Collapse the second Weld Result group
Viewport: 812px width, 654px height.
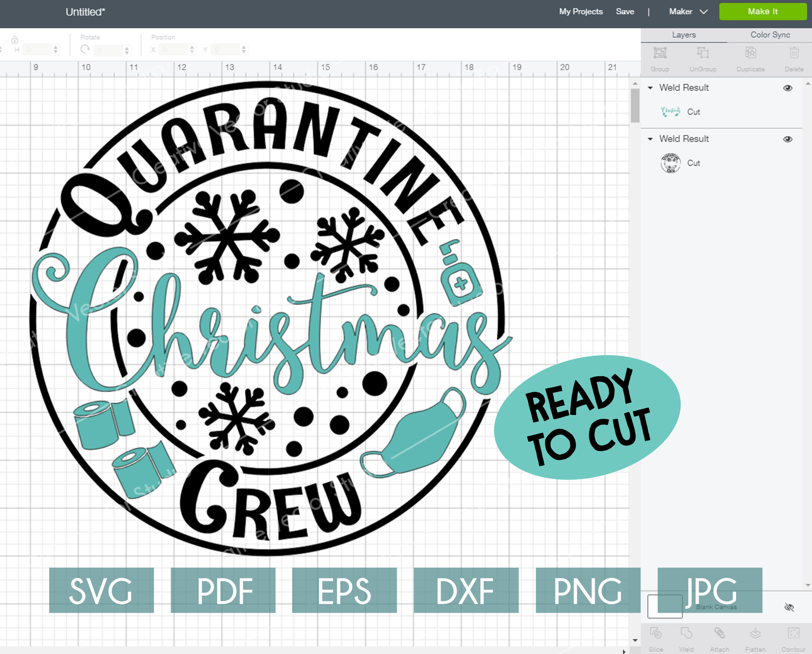click(650, 139)
